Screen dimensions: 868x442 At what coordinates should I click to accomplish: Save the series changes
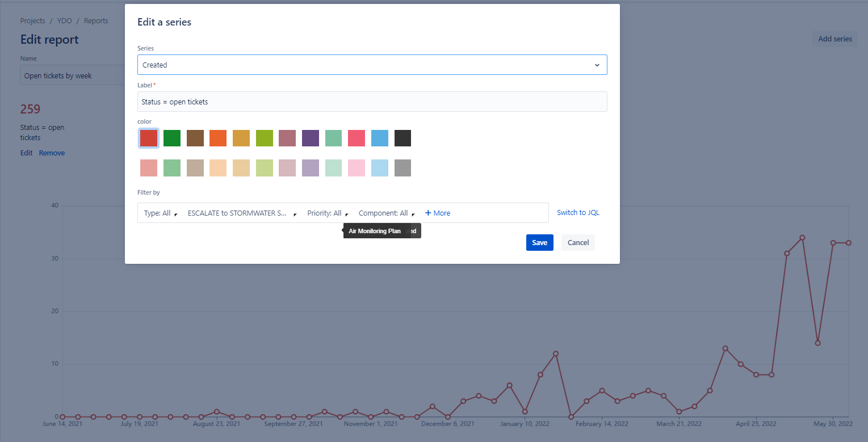click(539, 242)
